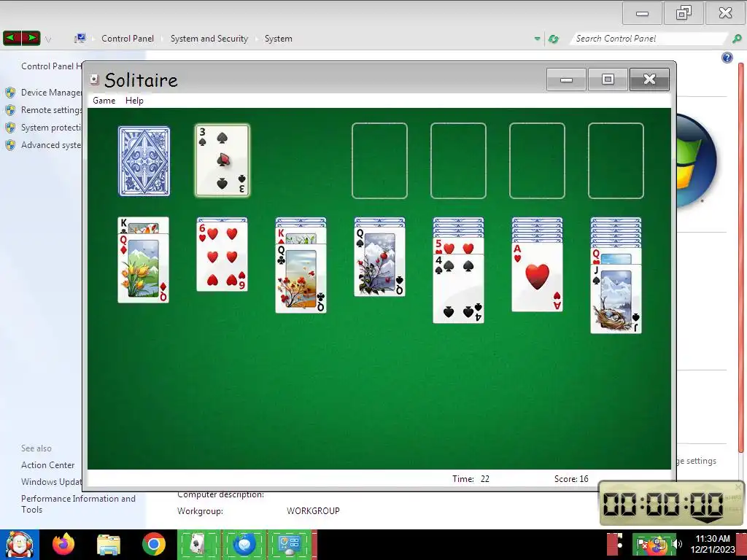Select the Queen of clubs card
The height and width of the screenshot is (560, 747).
click(301, 278)
